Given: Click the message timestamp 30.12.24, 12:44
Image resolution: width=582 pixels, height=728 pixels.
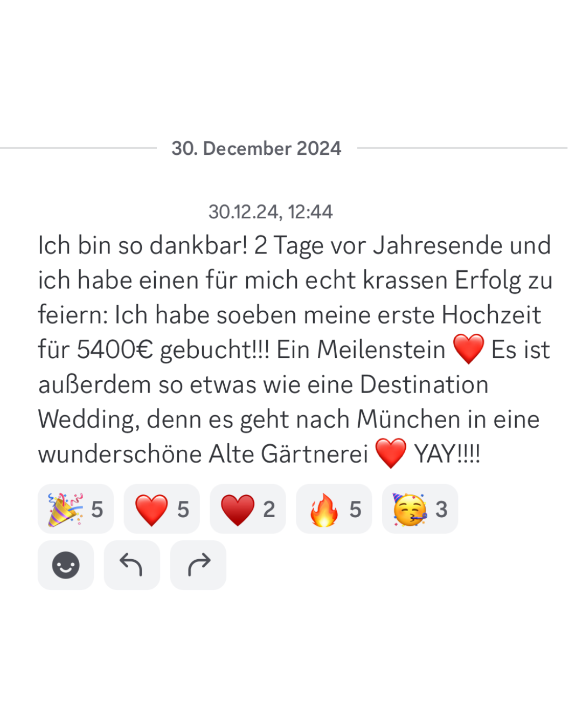Looking at the screenshot, I should (271, 211).
